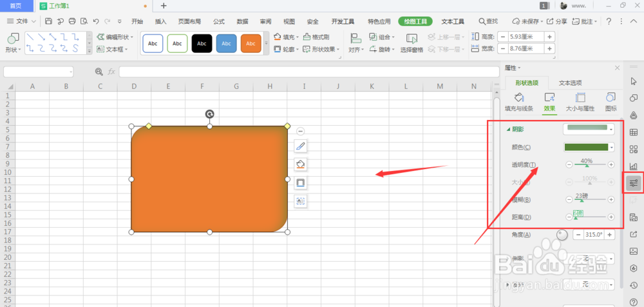Click the text box icon beside the shape
This screenshot has width=644, height=307.
click(x=301, y=201)
